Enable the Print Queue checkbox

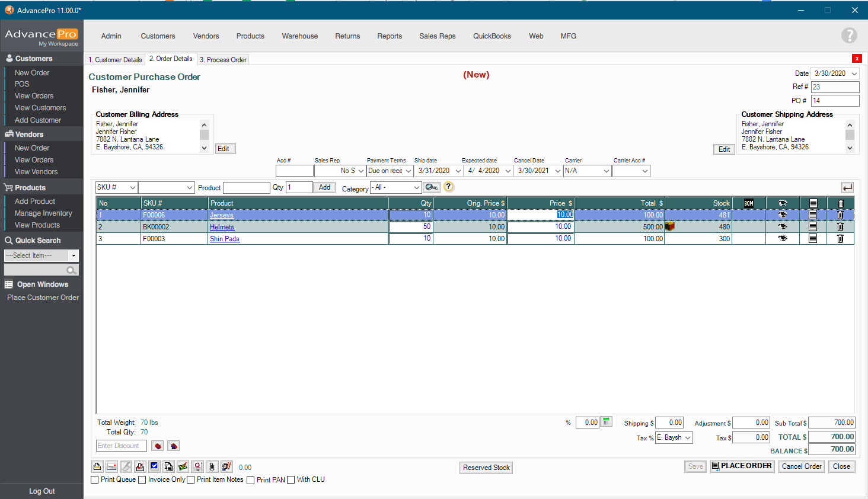95,480
